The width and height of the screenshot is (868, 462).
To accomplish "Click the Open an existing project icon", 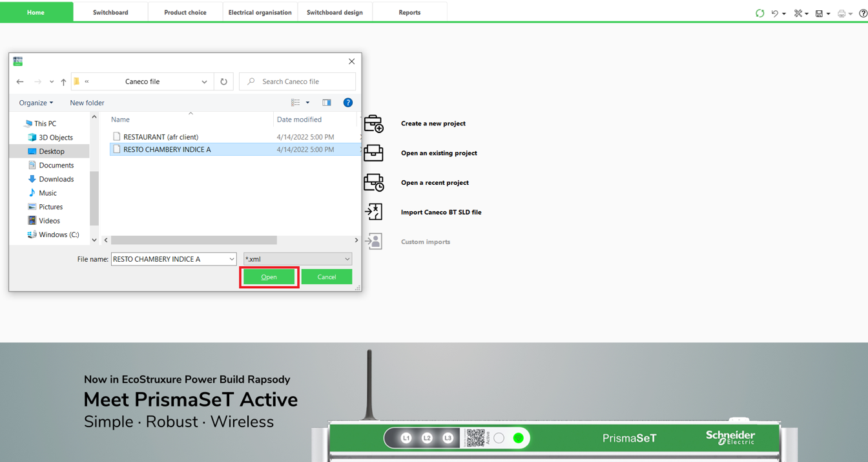I will 373,153.
